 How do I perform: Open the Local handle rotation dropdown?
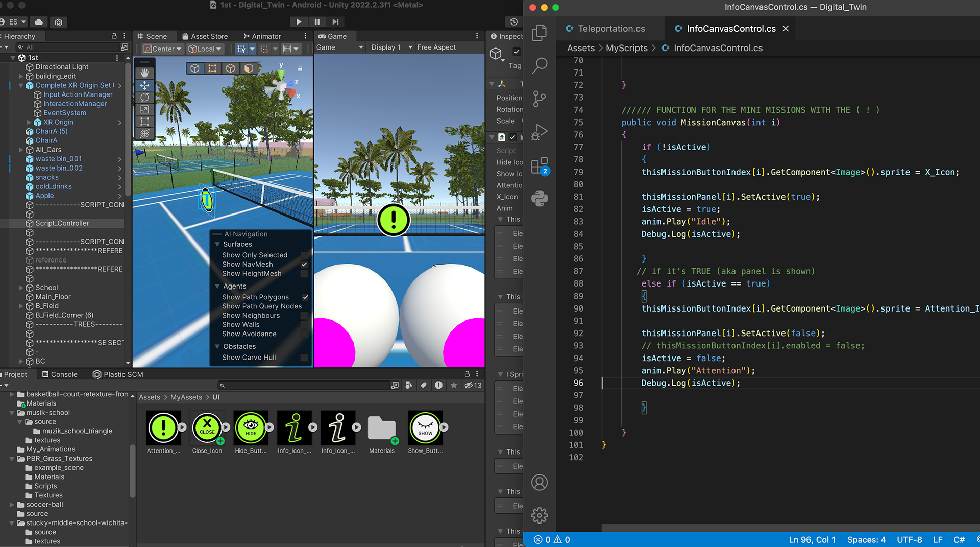click(x=205, y=49)
